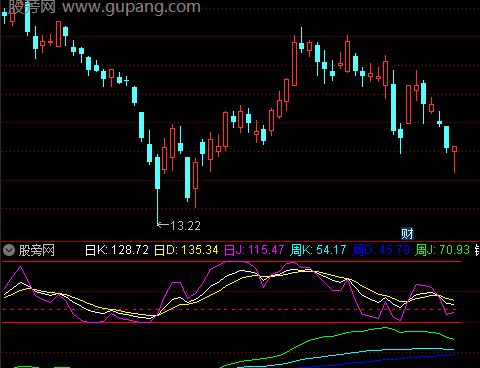Screen dimensions: 480x368
Task: Click the 周D: 45.79 value
Action: tap(381, 250)
